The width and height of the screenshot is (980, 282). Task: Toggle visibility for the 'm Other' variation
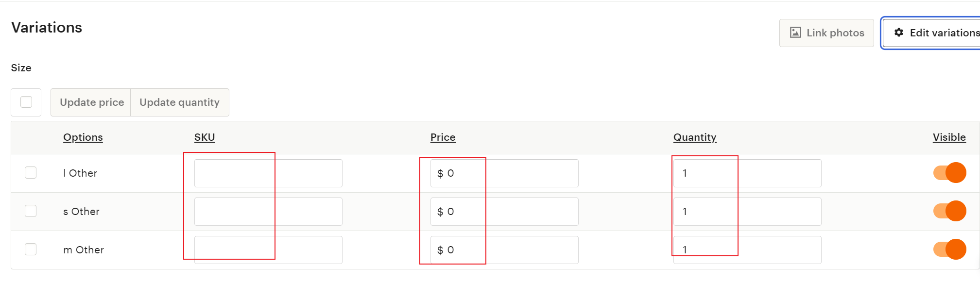coord(949,249)
